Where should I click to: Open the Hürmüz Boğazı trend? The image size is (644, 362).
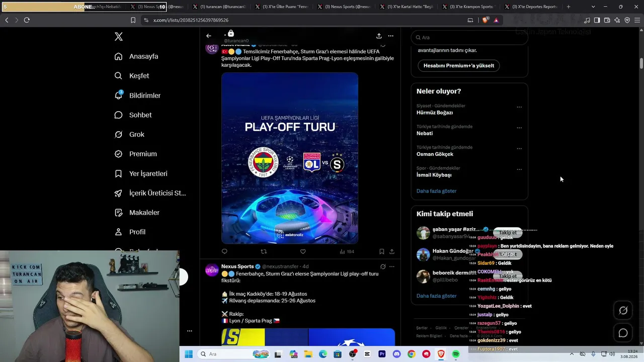(435, 113)
